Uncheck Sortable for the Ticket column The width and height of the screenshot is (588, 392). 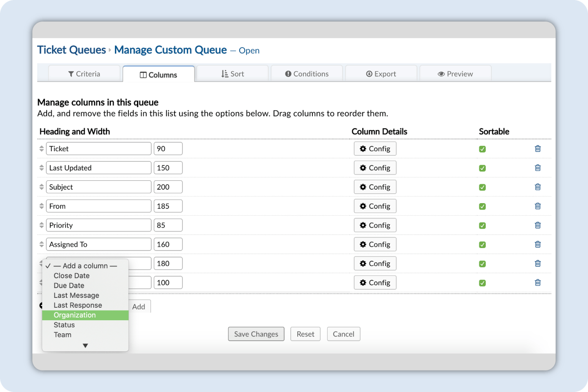click(483, 149)
